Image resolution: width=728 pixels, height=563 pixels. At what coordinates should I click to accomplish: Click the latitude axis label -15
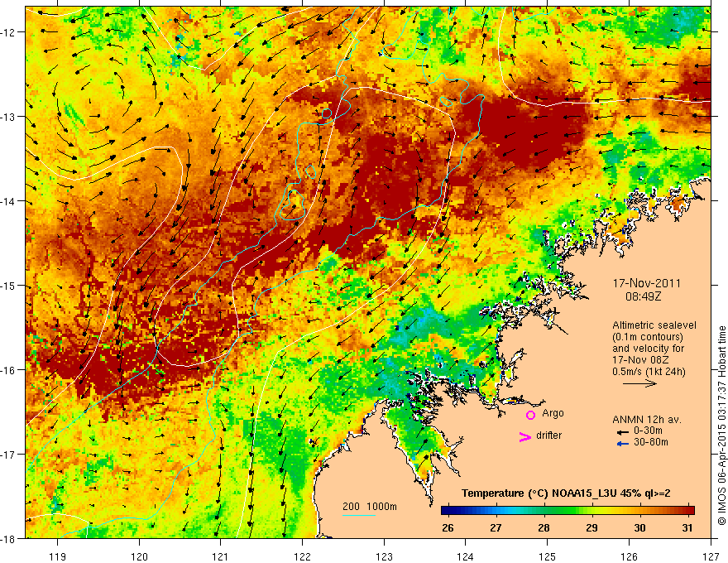point(8,285)
